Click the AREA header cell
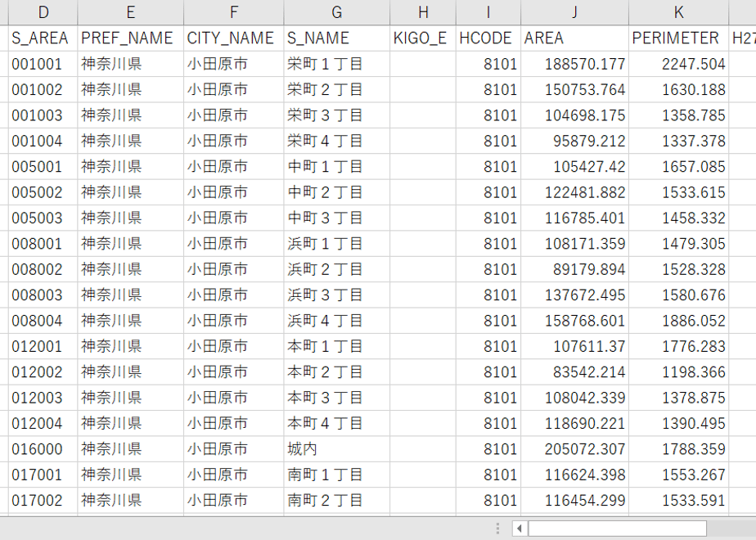Screen dimensions: 756x540 point(574,38)
